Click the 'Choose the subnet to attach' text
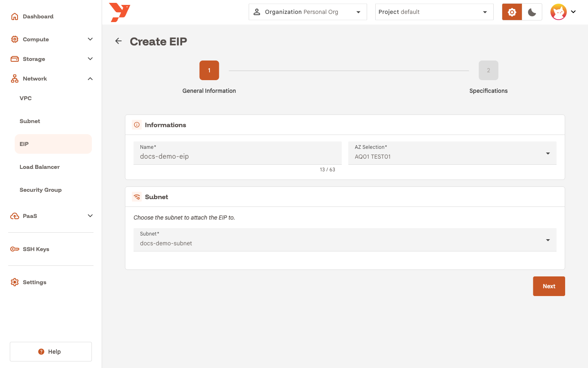 tap(184, 218)
